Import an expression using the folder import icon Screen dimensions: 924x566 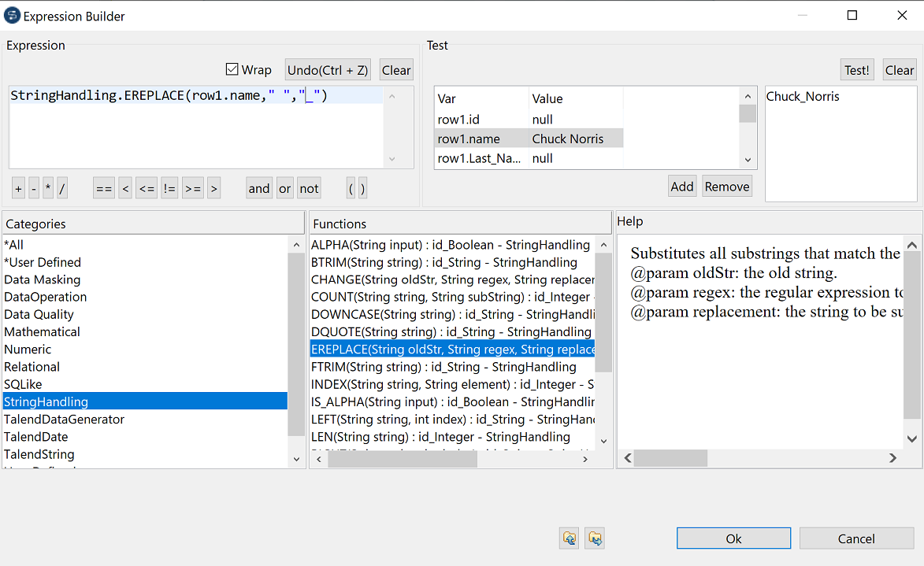tap(568, 538)
